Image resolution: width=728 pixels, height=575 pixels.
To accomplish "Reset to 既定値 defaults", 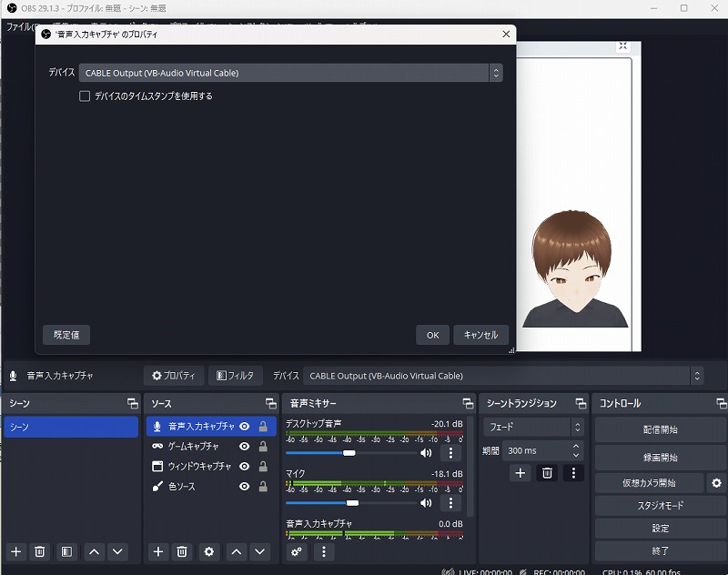I will coord(66,335).
